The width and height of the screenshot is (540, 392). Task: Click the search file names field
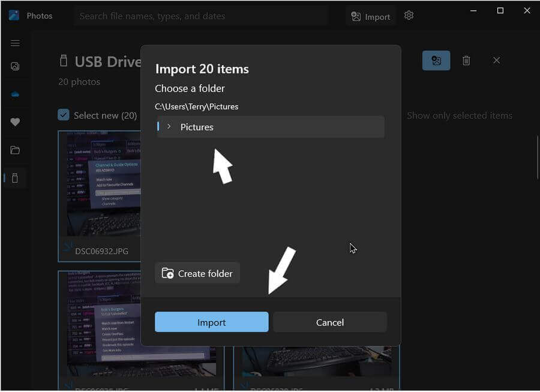click(201, 16)
